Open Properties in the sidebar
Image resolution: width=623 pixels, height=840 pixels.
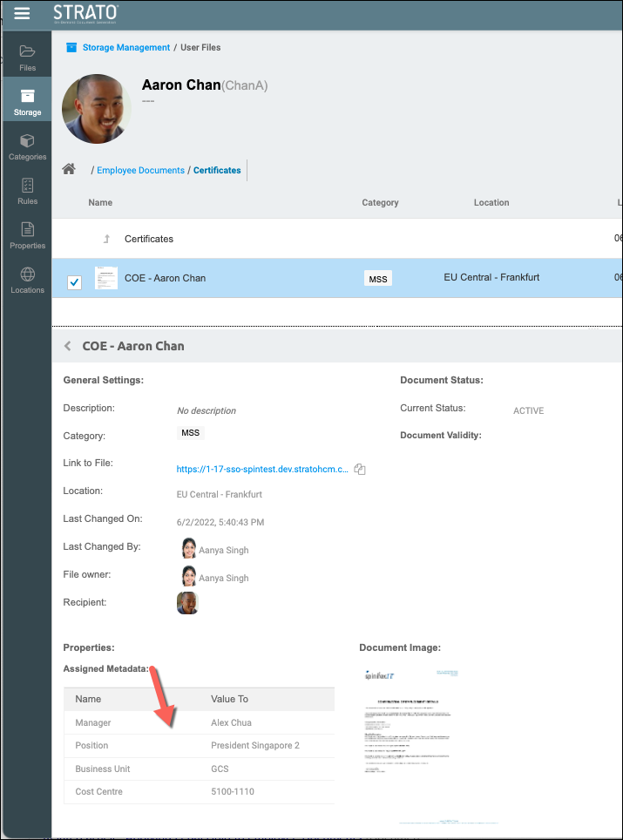point(27,235)
